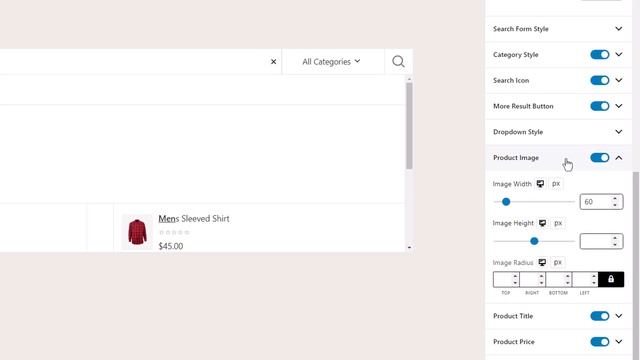This screenshot has width=640, height=360.
Task: Click the results list scrollbar thumb
Action: coord(409,126)
